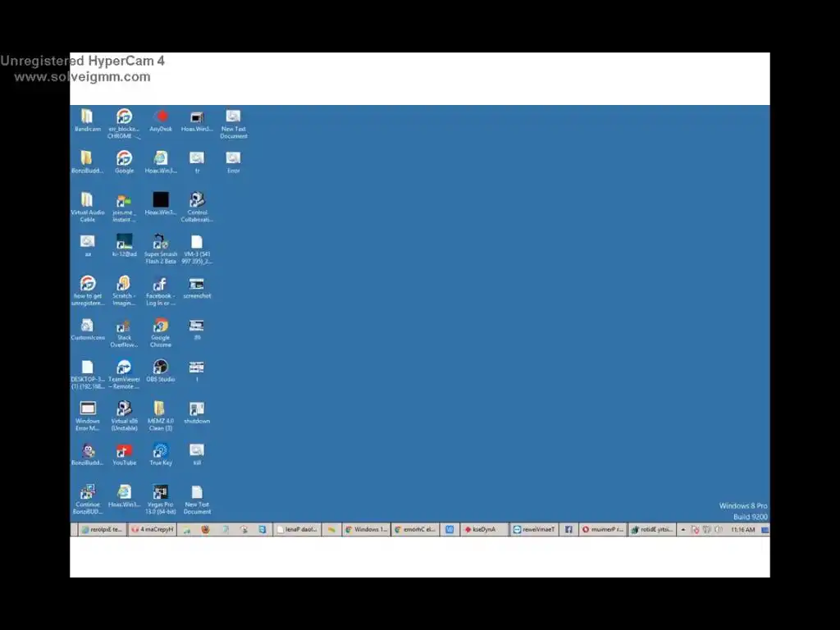Open the Windows Error Message icon
This screenshot has height=630, width=840.
tap(87, 416)
